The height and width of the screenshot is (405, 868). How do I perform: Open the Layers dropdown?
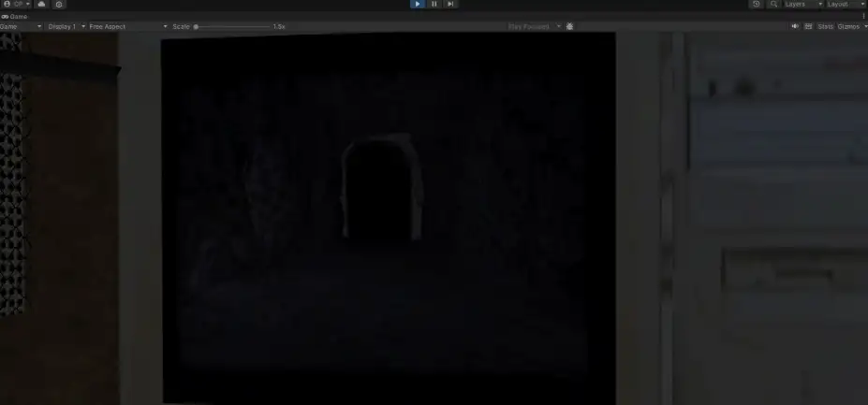[x=803, y=4]
